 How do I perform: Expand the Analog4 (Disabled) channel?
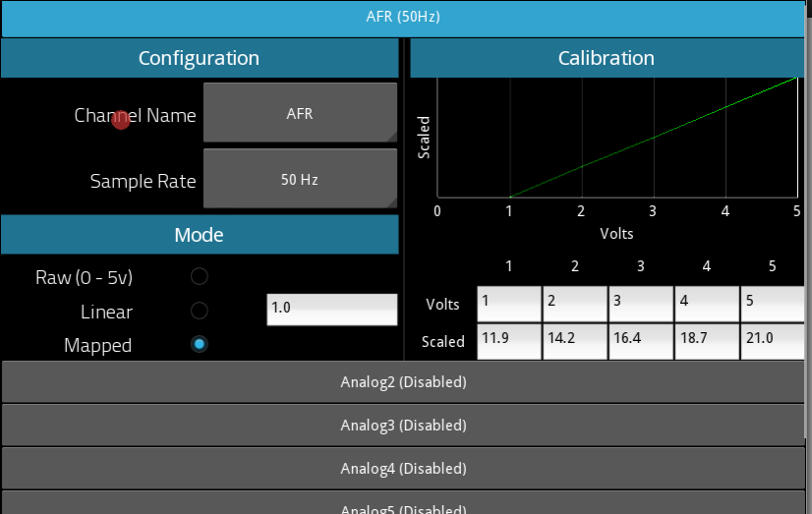[x=403, y=469]
